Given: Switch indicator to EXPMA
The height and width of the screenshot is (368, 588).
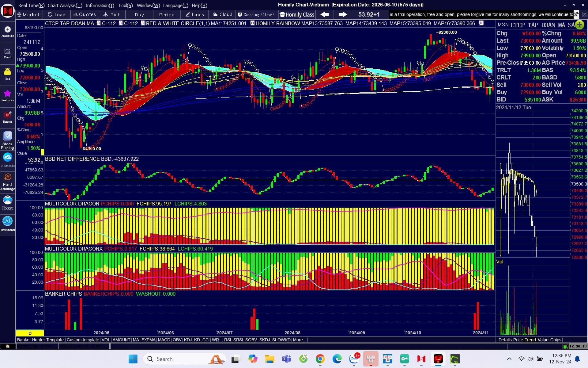Looking at the screenshot, I should (148, 340).
